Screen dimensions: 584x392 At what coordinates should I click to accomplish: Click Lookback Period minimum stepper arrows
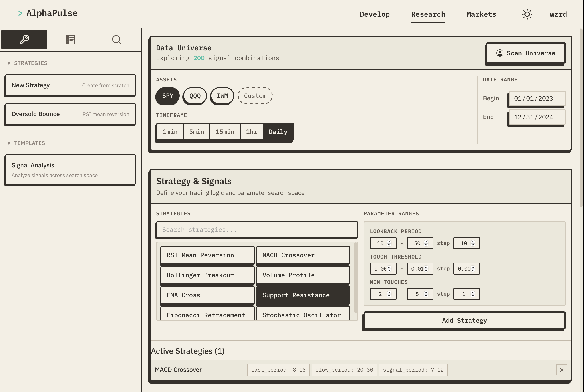coord(389,243)
